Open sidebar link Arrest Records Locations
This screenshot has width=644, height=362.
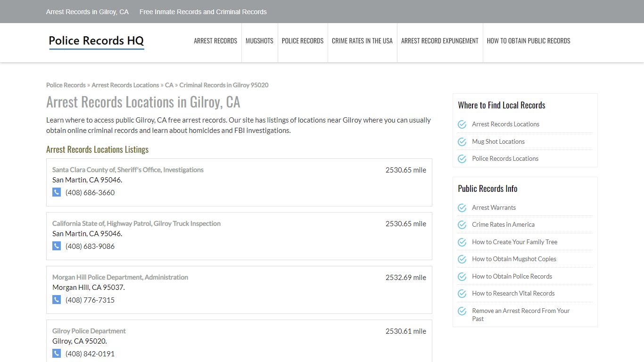(505, 124)
